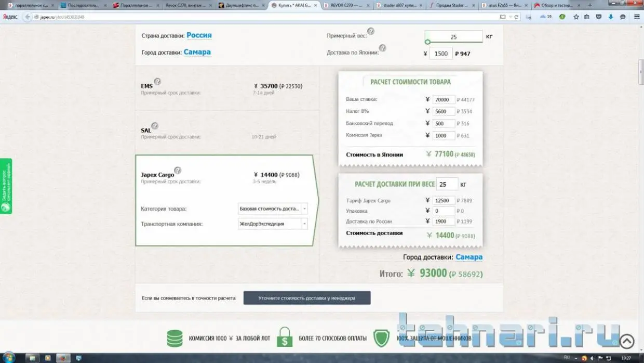
Task: Click the Тариф Japex Cargo 12500 field
Action: 444,200
